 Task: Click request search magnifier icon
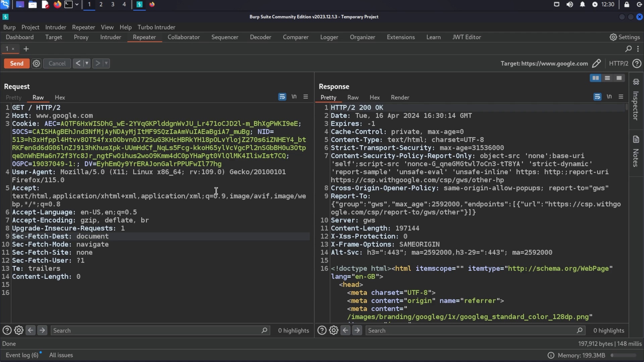(x=264, y=330)
